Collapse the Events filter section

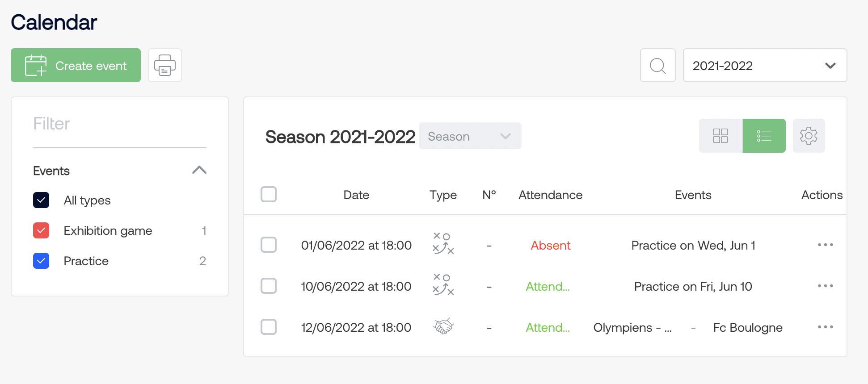199,170
